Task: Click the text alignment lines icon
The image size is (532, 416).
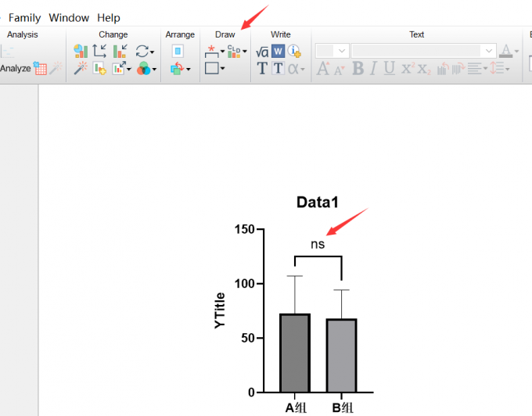Action: click(475, 69)
